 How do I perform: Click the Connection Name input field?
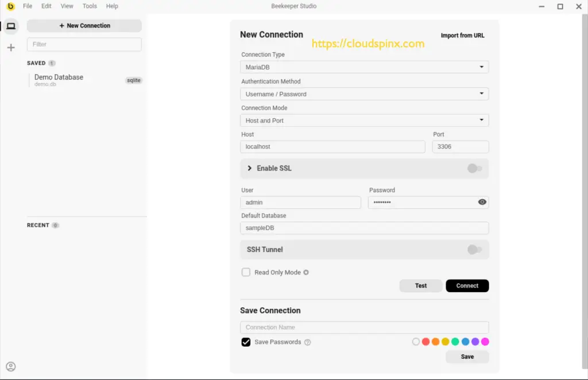click(x=364, y=327)
